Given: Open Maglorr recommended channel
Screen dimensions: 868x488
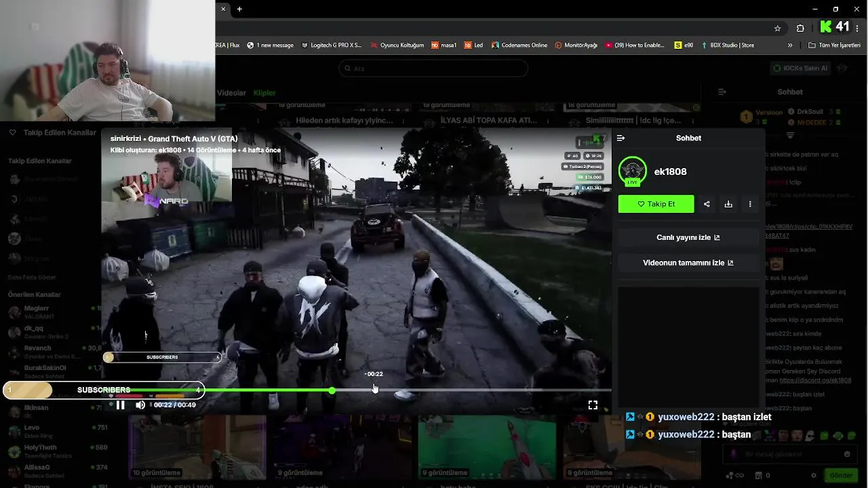Looking at the screenshot, I should [51, 312].
